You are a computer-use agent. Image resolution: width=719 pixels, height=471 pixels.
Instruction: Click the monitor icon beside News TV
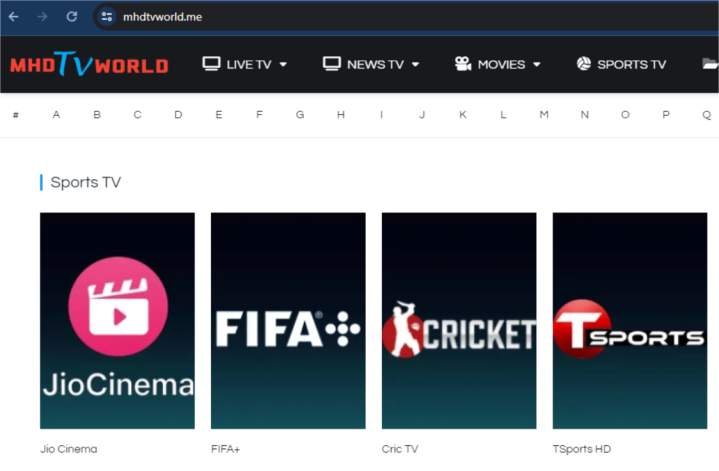click(x=332, y=64)
